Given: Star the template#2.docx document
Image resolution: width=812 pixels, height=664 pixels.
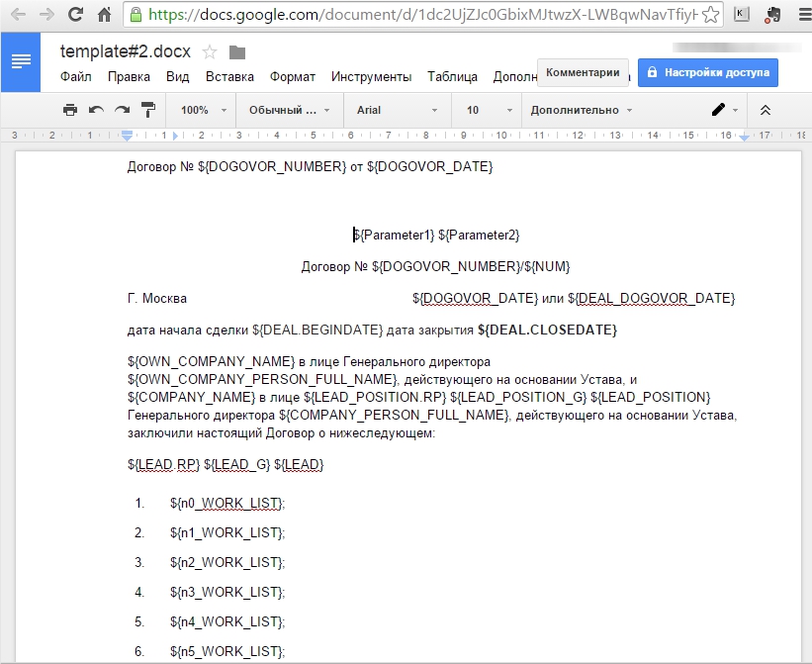Looking at the screenshot, I should [x=210, y=52].
